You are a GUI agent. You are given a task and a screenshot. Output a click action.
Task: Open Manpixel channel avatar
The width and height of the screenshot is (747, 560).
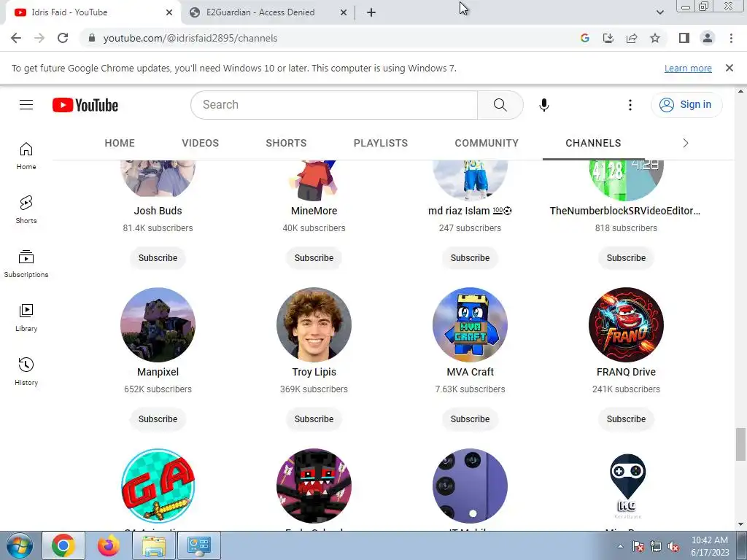click(158, 324)
